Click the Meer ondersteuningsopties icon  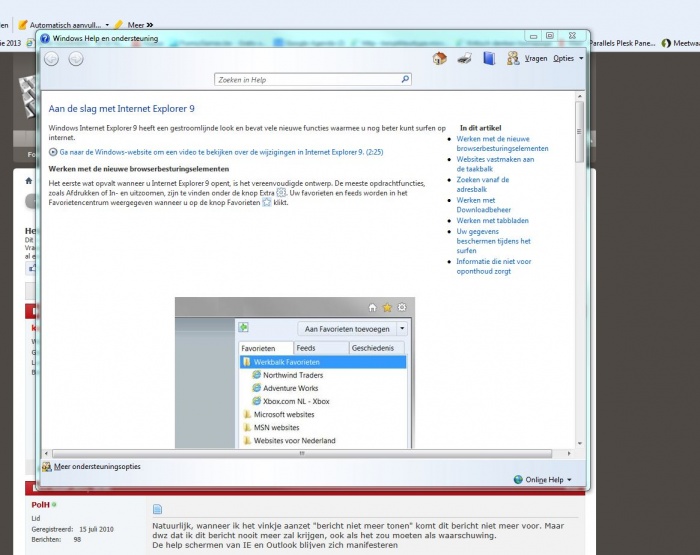(46, 467)
